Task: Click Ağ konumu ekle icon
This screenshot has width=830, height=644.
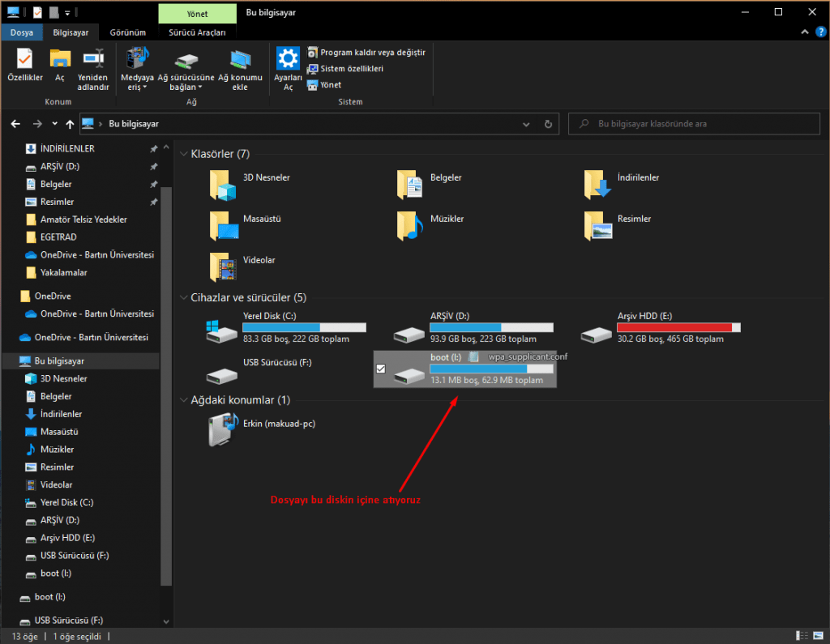Action: [x=240, y=63]
